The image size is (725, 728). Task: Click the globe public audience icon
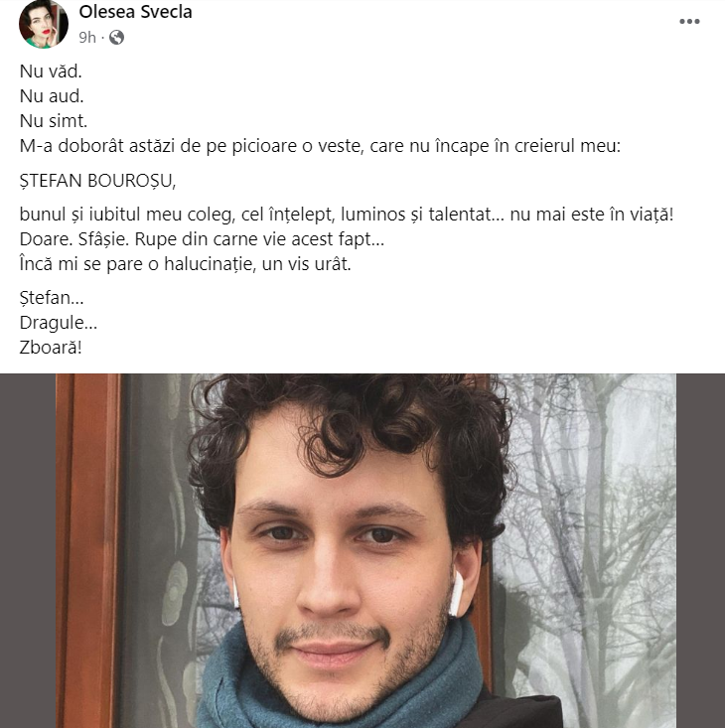pyautogui.click(x=116, y=37)
